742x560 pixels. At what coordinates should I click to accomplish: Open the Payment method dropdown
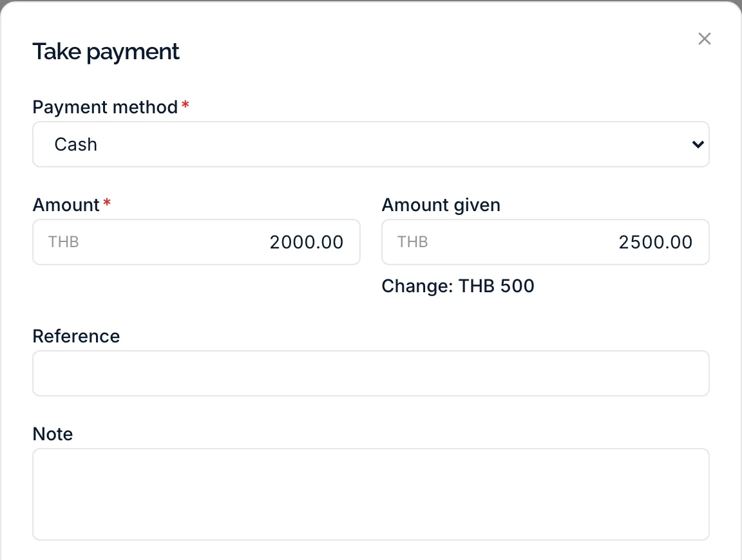point(370,144)
